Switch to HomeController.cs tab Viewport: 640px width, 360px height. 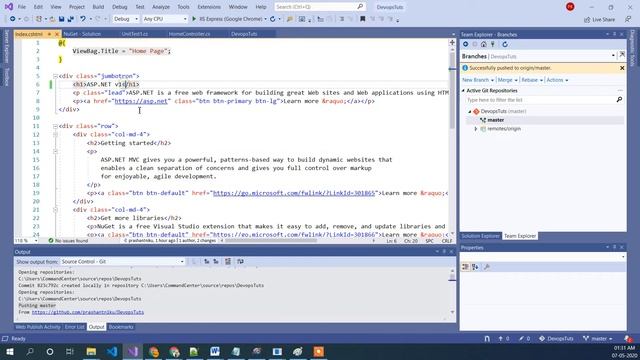coord(189,34)
